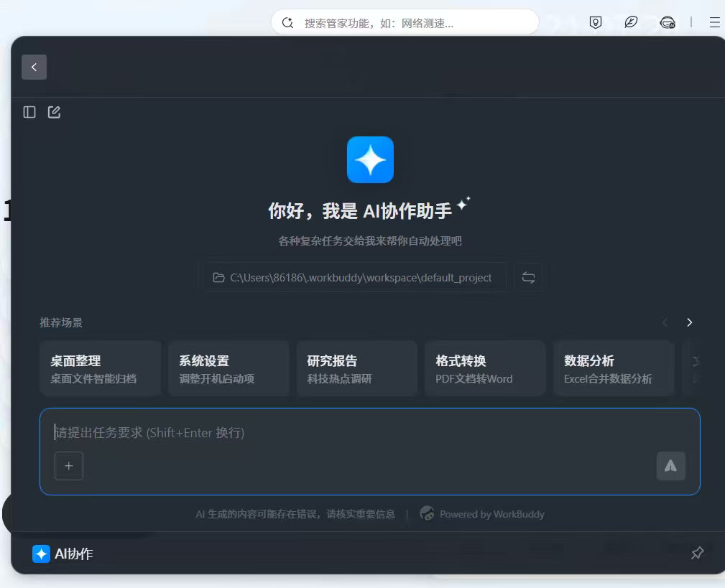Viewport: 725px width, 588px height.
Task: Select the 桌面整理 scenario card
Action: tap(100, 369)
